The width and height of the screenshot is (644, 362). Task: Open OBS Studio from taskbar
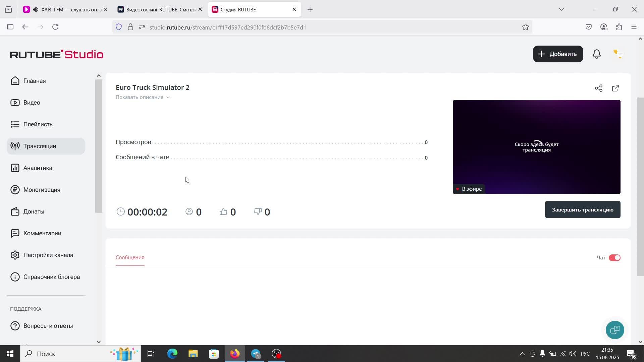click(276, 354)
